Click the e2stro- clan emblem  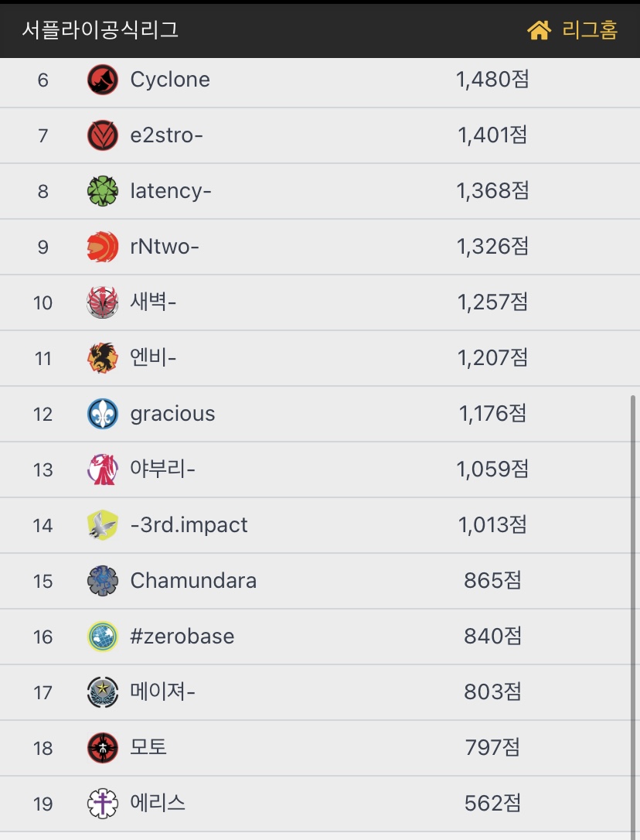click(x=103, y=135)
